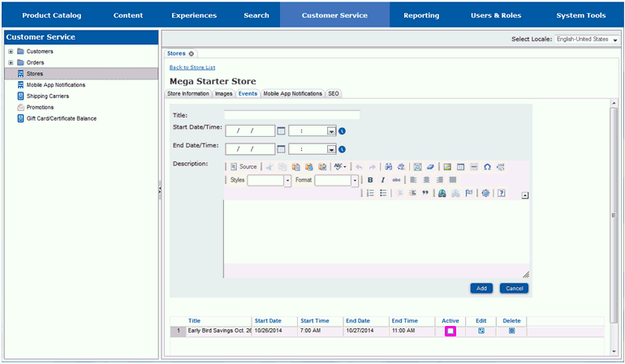Viewport: 625px width, 364px height.
Task: Toggle Active checkbox for Early Bird Savings
Action: pyautogui.click(x=450, y=331)
